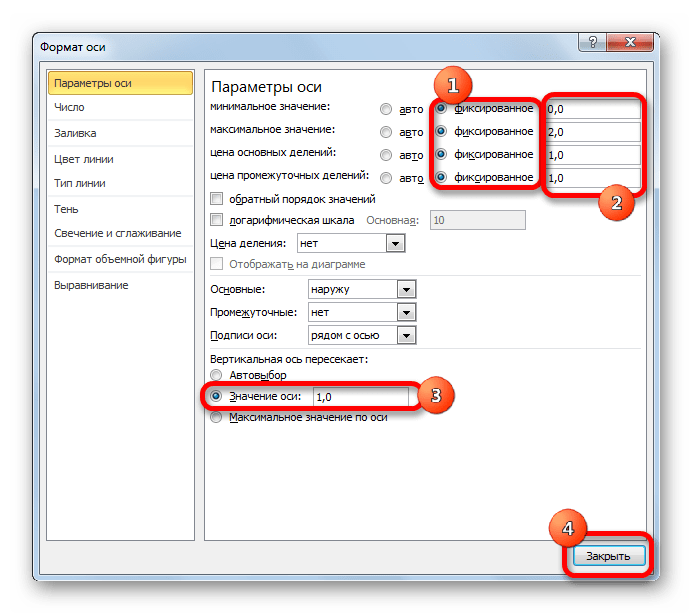Click logarithmic base Основная field
The width and height of the screenshot is (693, 614).
[x=478, y=220]
